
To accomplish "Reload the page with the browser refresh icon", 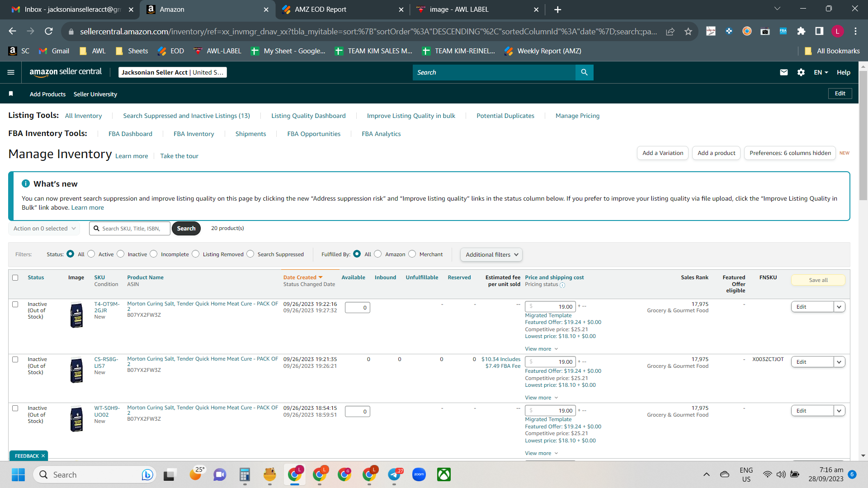I will [x=49, y=31].
